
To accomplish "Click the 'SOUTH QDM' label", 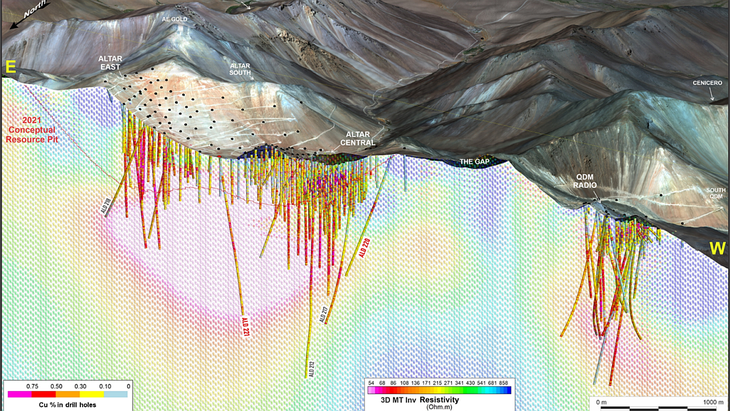I will pos(716,193).
